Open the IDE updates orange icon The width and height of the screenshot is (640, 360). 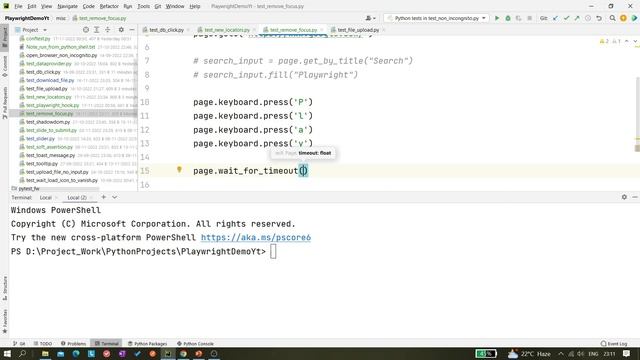click(623, 18)
